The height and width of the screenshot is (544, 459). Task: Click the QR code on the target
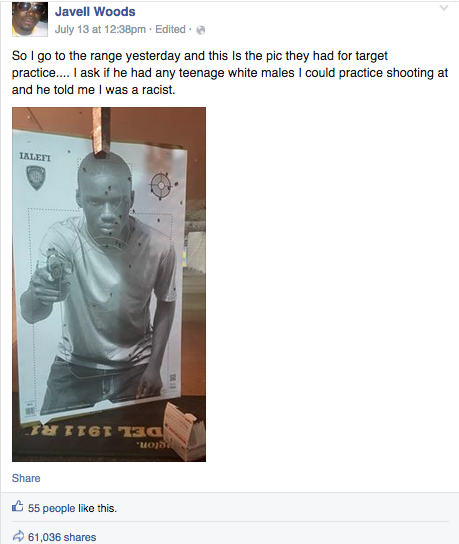coord(173,377)
